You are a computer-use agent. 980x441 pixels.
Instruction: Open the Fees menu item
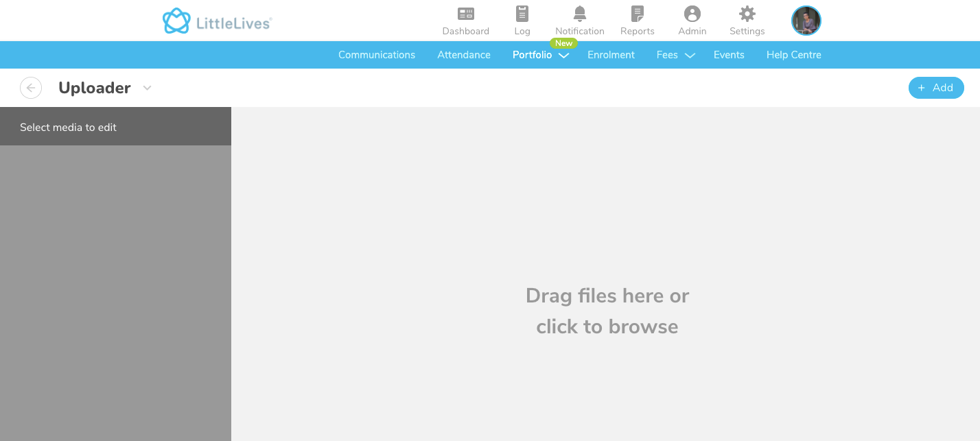667,55
